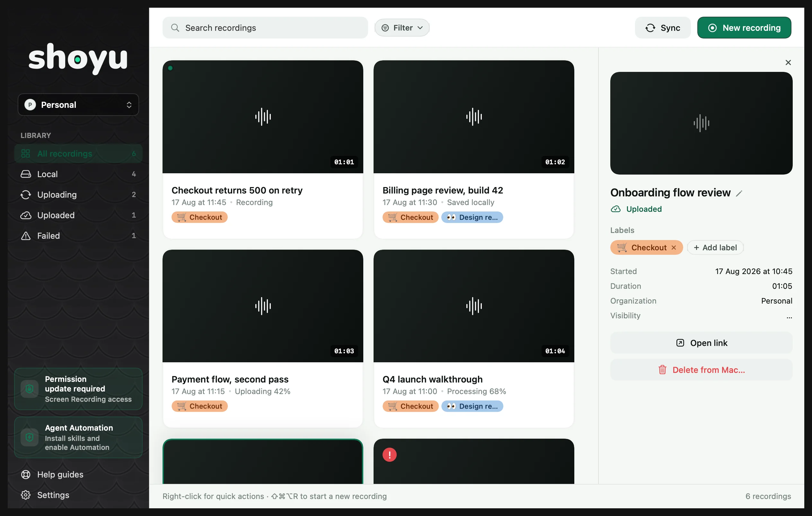Click Checkout tag on Payment flow card
The image size is (812, 516).
(x=200, y=406)
